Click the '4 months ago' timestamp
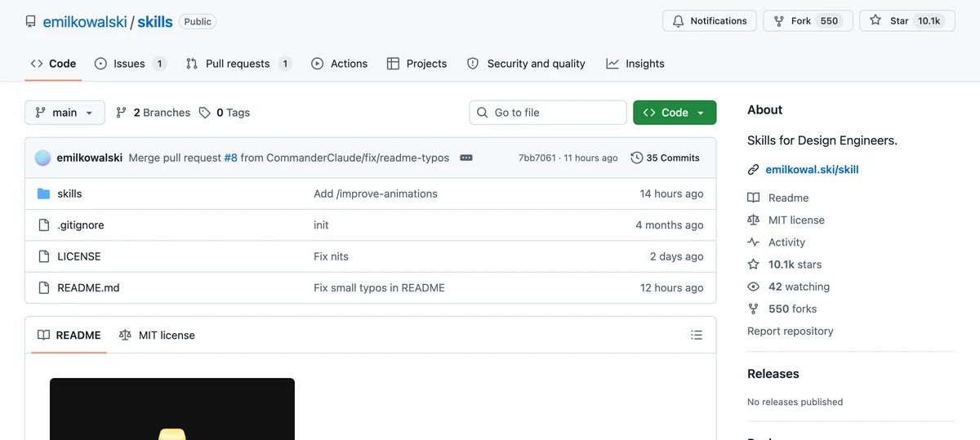 [670, 225]
